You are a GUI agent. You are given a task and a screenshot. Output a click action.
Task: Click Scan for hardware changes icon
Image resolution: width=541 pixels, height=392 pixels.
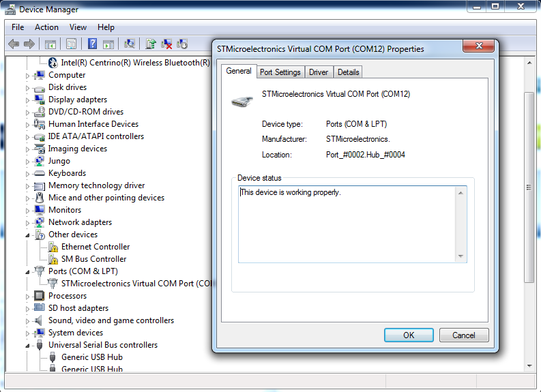pos(130,44)
